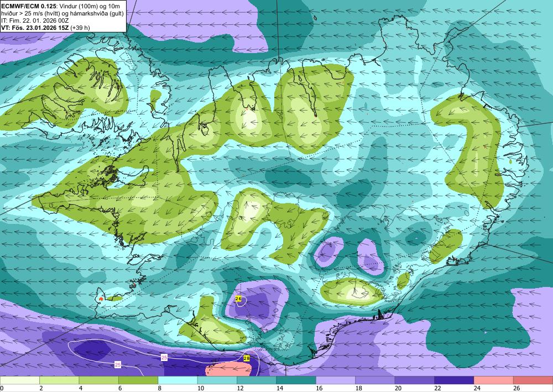The image size is (553, 392).
Task: Click the text 'hviður > 25 m/s (hvítt) og hámarkshviða (gult)'
Action: tap(62, 13)
